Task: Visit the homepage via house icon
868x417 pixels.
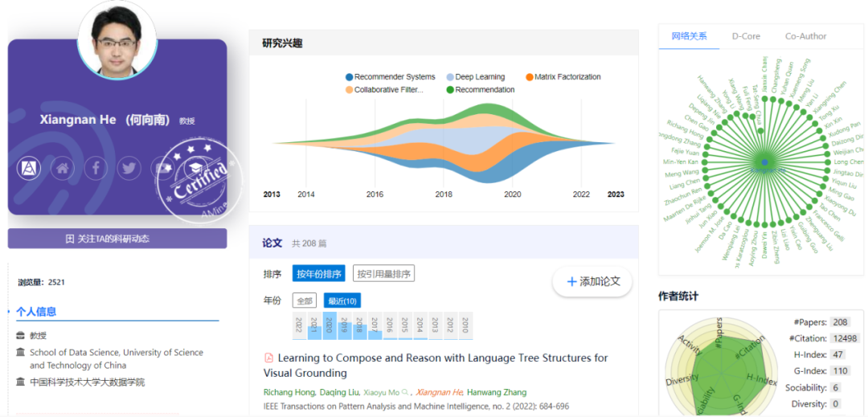Action: pos(62,168)
